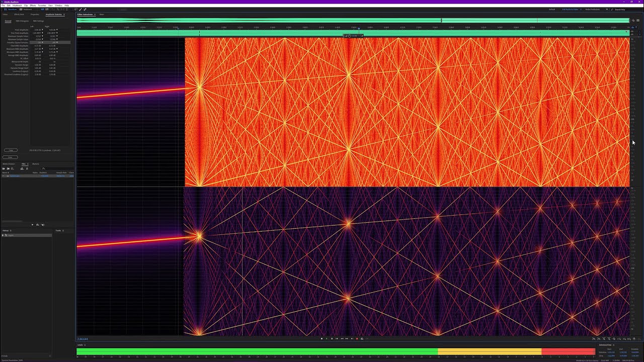Toggle the Spectral Pitch Display
Screen dimensions: 644x362
[47, 9]
